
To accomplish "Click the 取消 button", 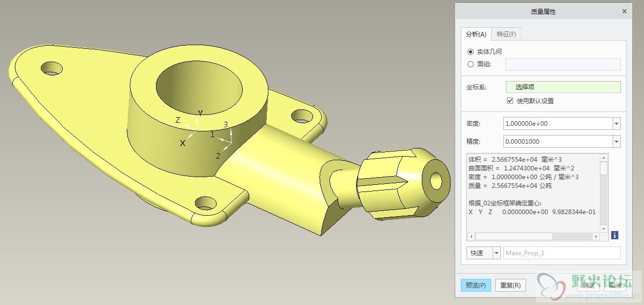I will point(615,285).
